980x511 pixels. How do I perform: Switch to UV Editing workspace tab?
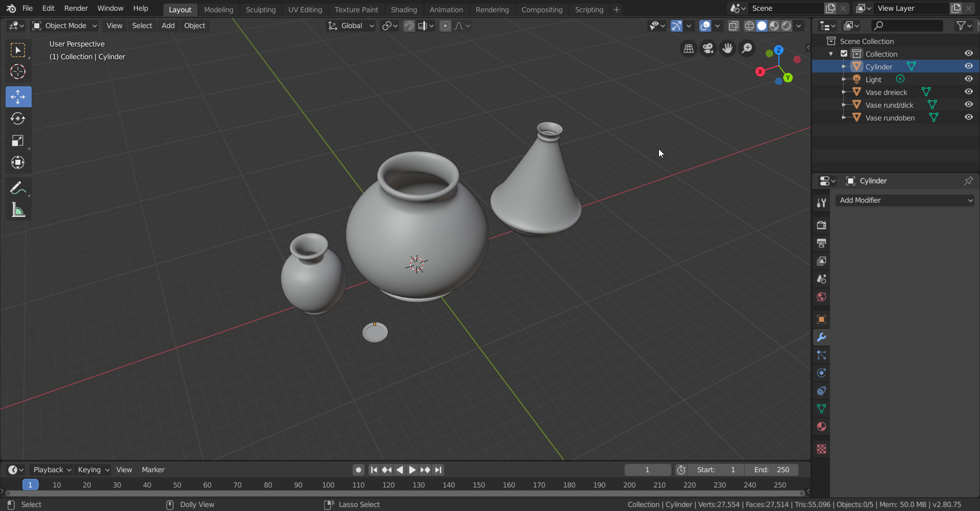click(x=305, y=10)
